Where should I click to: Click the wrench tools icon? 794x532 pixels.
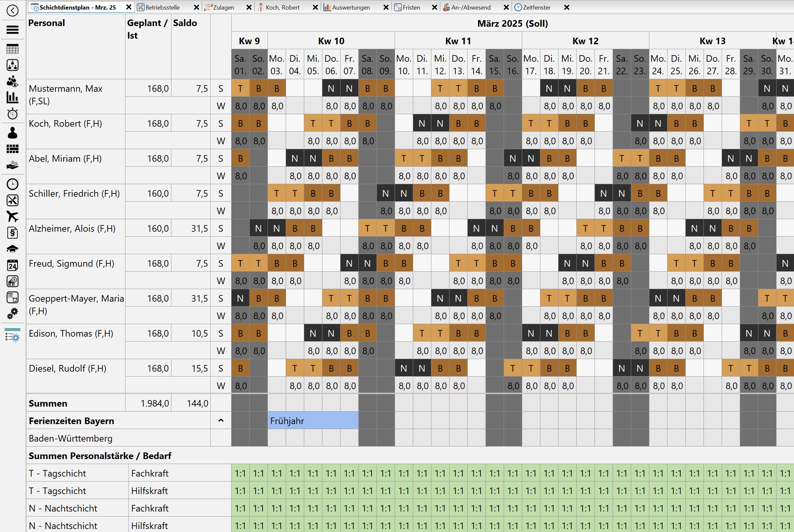tap(13, 201)
